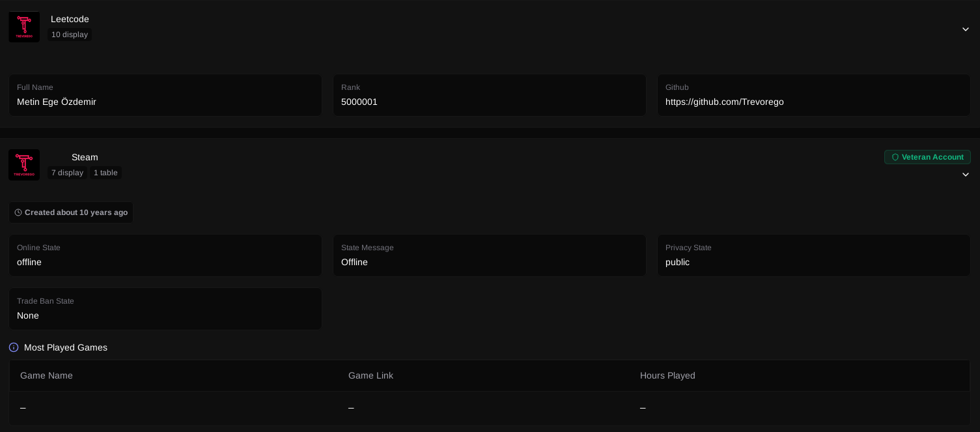Select the Steam section title
Viewport: 980px width, 432px height.
click(x=85, y=157)
